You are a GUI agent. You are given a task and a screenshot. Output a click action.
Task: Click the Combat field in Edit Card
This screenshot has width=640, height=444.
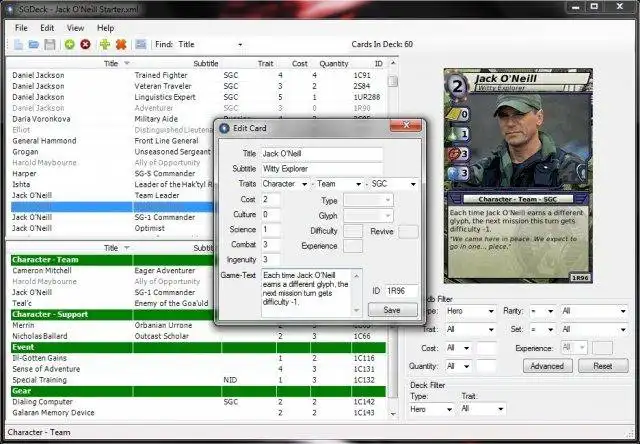point(271,245)
